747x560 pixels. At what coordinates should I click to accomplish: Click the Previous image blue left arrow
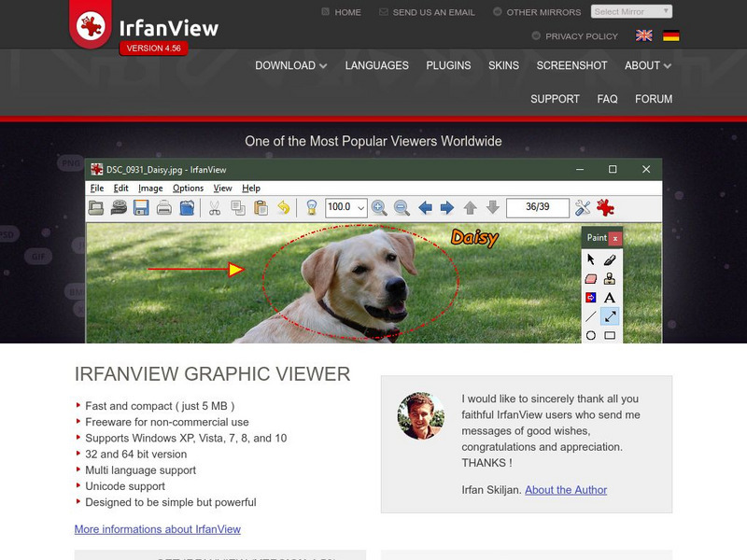[425, 207]
